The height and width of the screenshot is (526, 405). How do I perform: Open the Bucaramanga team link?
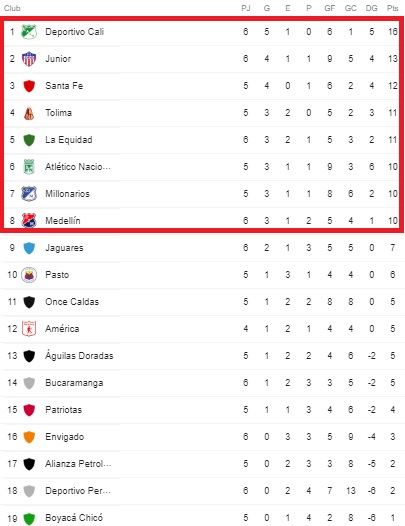point(74,383)
